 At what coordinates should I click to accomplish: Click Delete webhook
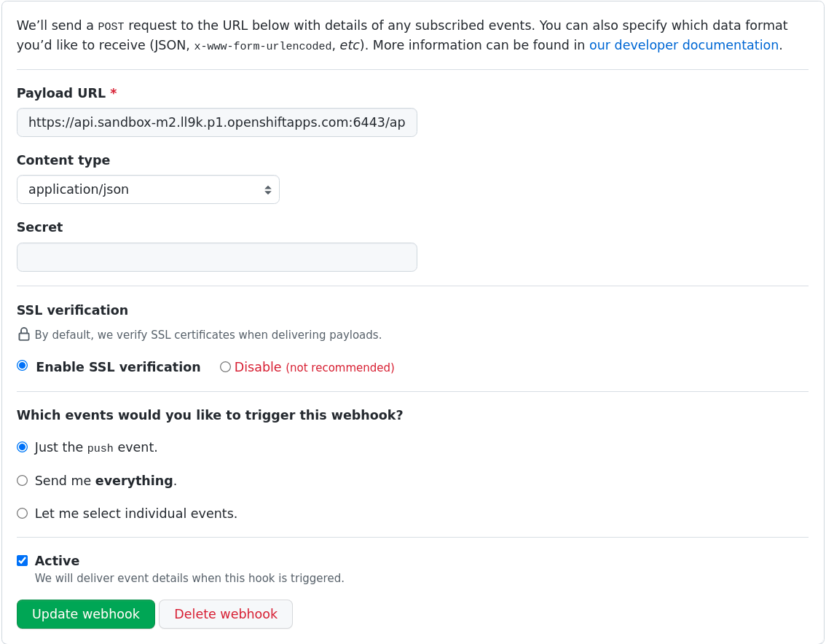click(225, 613)
